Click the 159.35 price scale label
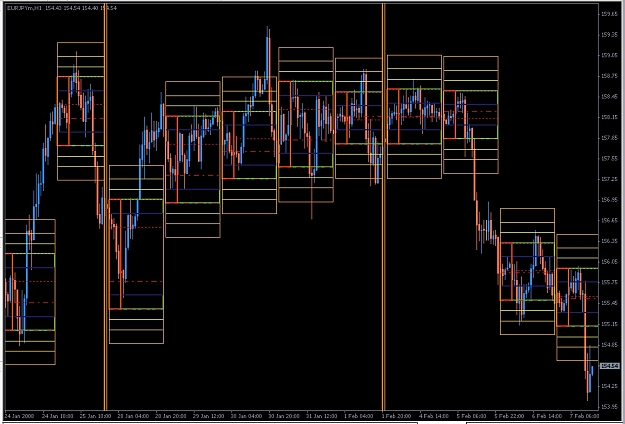 611,35
